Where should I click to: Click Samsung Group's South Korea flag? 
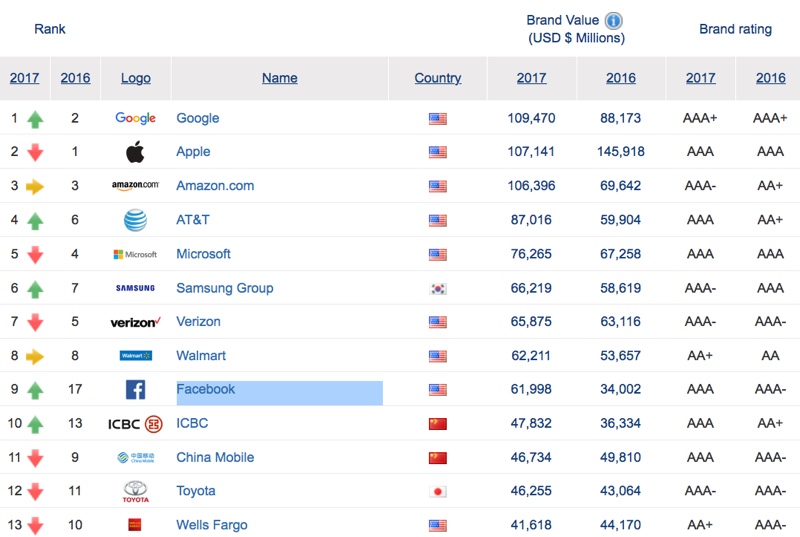click(438, 289)
